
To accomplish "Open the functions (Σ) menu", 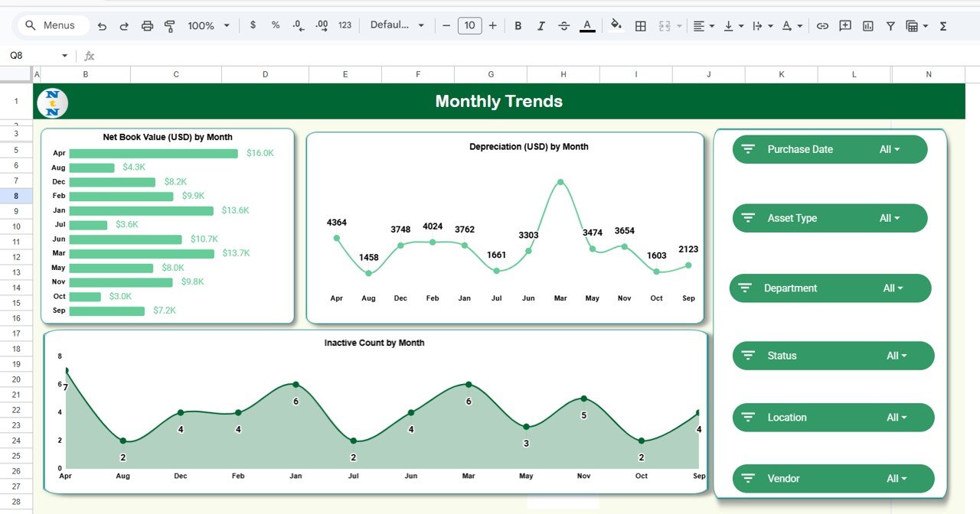I will (x=942, y=25).
